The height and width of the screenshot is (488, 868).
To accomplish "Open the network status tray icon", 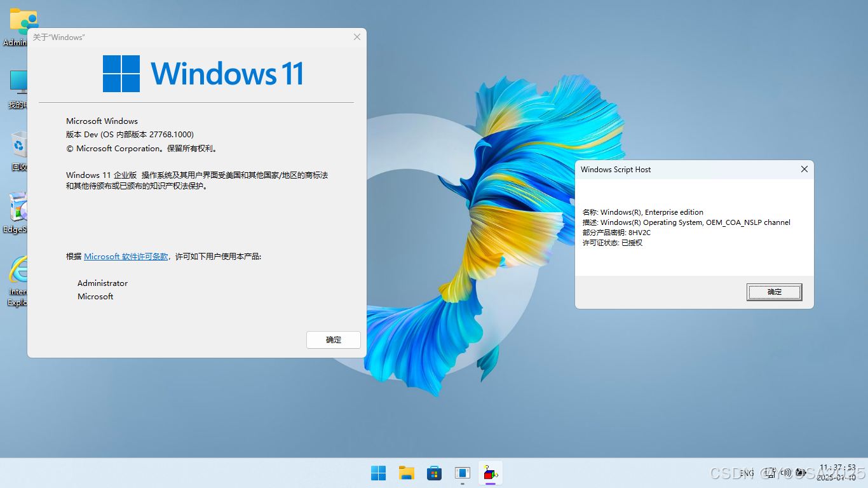I will 770,473.
